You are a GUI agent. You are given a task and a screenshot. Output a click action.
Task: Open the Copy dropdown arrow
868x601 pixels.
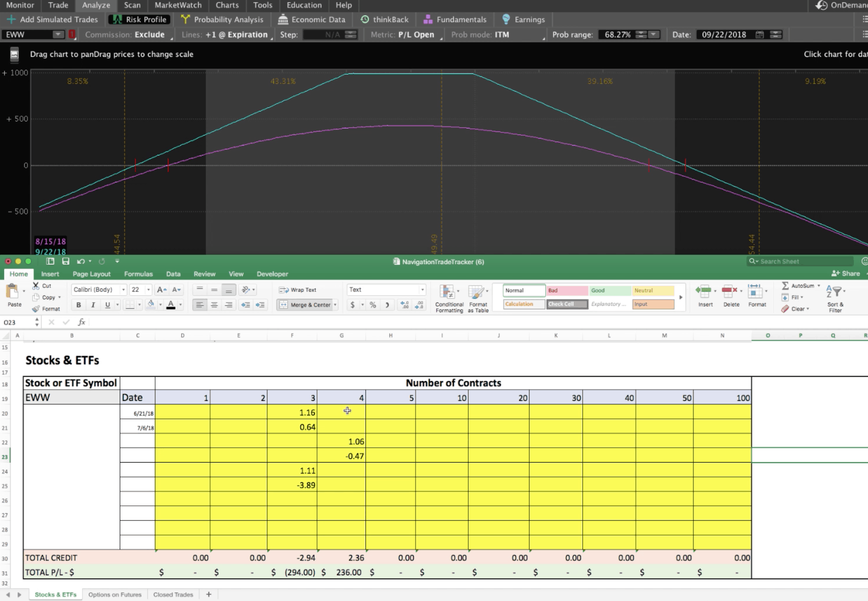pos(59,297)
